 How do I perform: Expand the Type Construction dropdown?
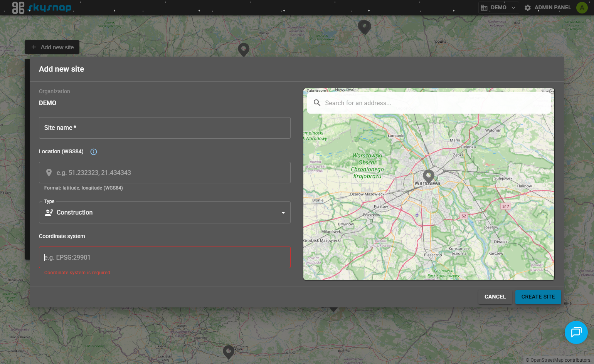click(165, 213)
